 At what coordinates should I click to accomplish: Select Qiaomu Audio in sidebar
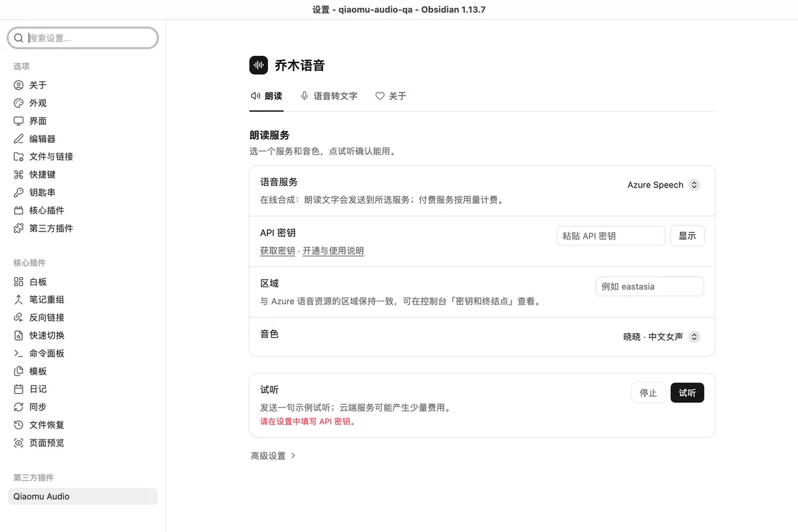tap(83, 496)
